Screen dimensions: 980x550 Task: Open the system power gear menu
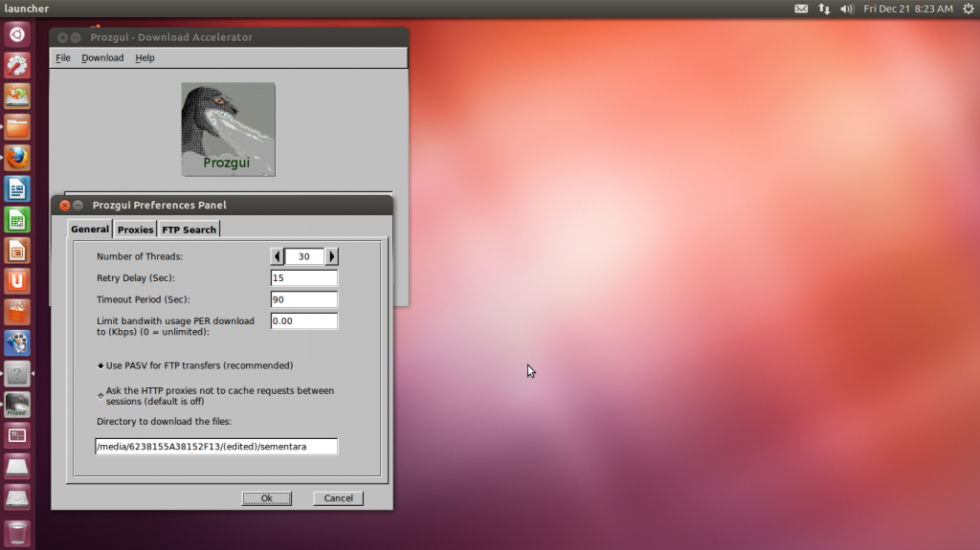[x=969, y=9]
